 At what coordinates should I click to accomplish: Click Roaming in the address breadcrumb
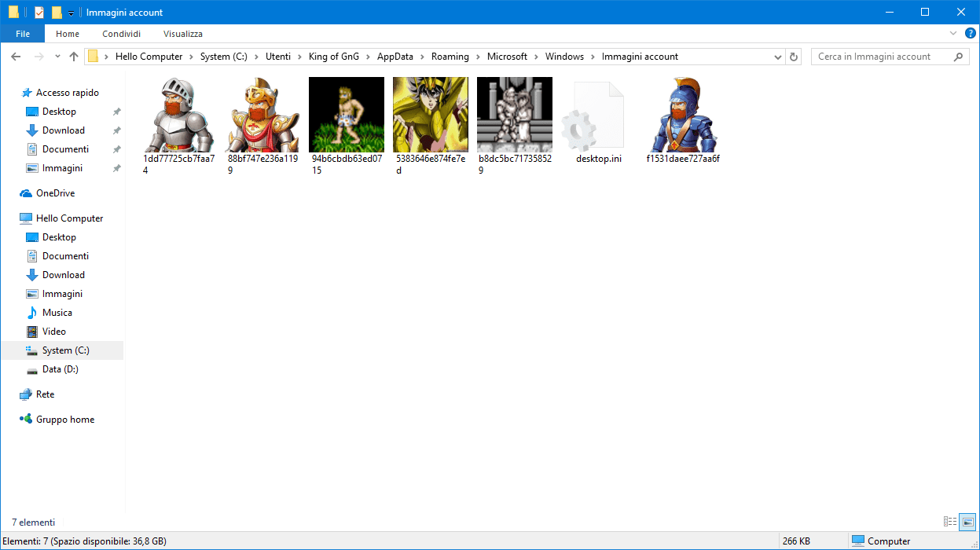pyautogui.click(x=450, y=57)
